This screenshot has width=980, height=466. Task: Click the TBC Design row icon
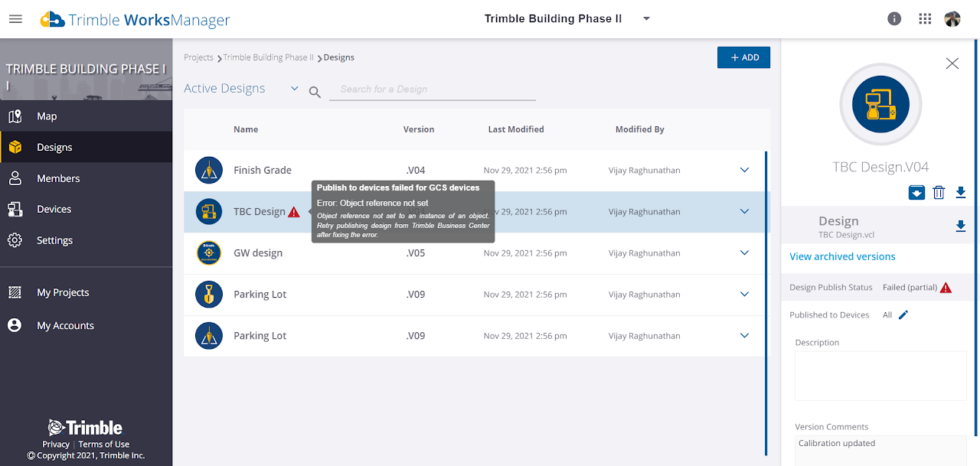(x=209, y=211)
